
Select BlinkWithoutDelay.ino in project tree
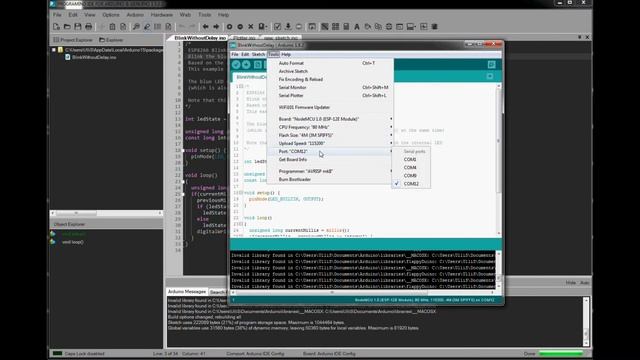point(94,57)
